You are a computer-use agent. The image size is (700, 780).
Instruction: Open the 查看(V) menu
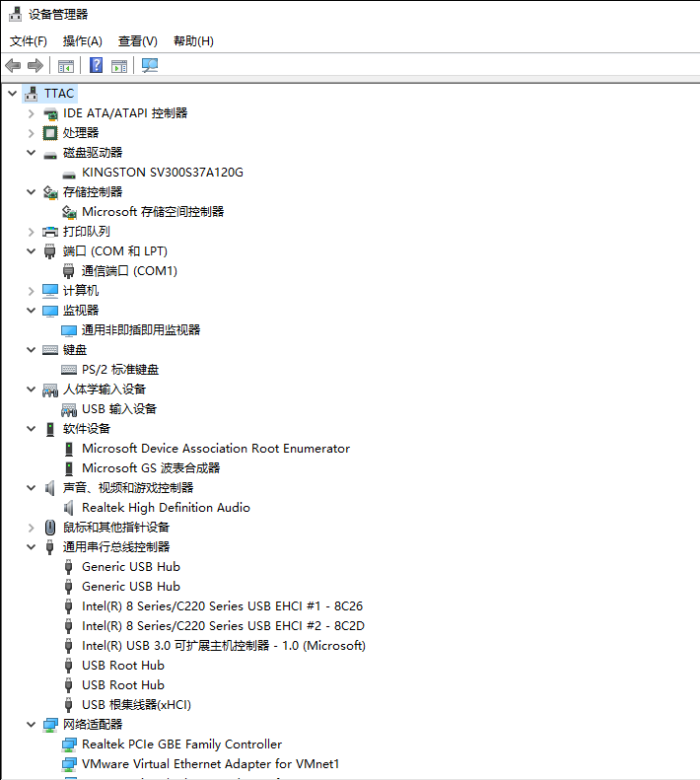138,41
